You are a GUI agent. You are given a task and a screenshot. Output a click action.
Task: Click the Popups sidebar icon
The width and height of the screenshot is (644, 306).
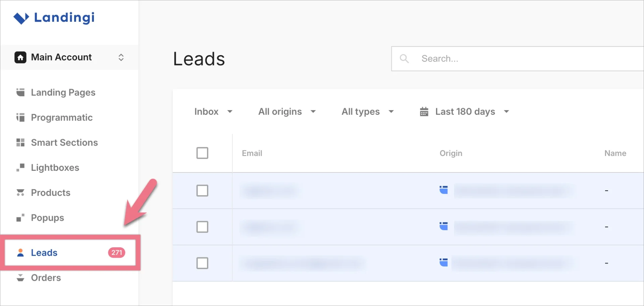(x=20, y=217)
